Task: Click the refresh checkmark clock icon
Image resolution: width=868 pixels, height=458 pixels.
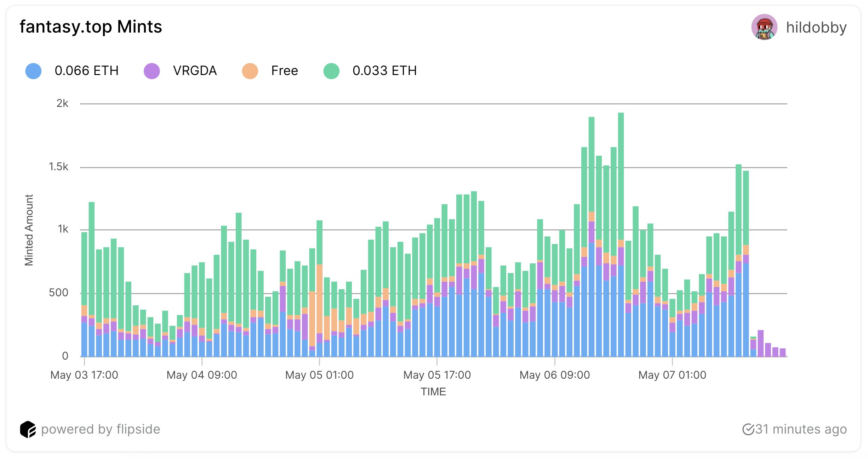Action: 748,429
